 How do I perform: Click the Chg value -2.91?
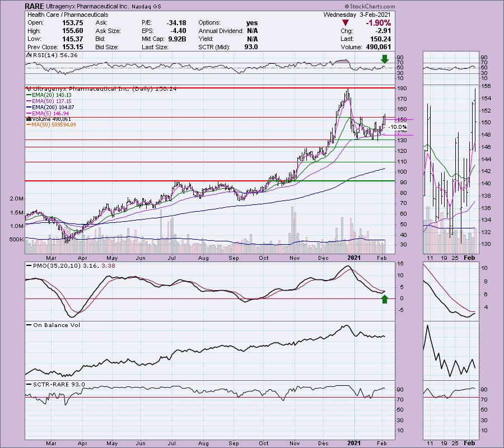point(382,31)
